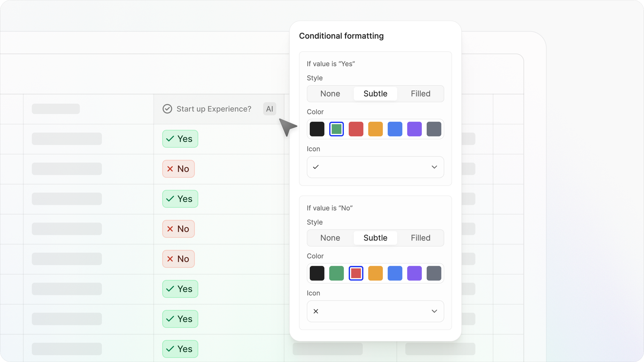Image resolution: width=644 pixels, height=362 pixels.
Task: Choose Subtle style in Yes section
Action: point(375,94)
